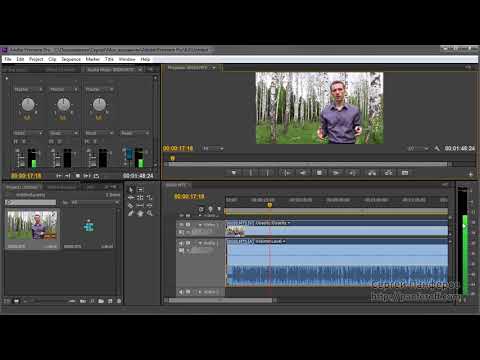The width and height of the screenshot is (480, 360).
Task: Stop playback in Audio Mixer transport
Action: (x=78, y=176)
